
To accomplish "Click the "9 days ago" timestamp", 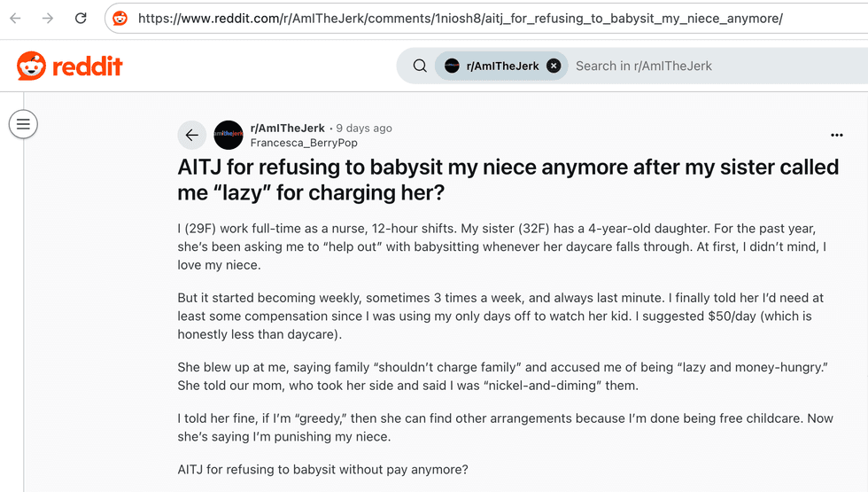I will click(x=364, y=128).
